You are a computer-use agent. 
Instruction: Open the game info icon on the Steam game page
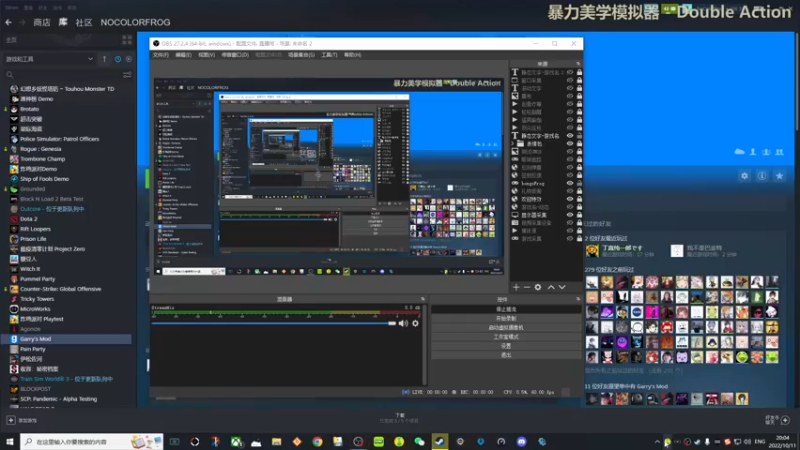coord(762,176)
